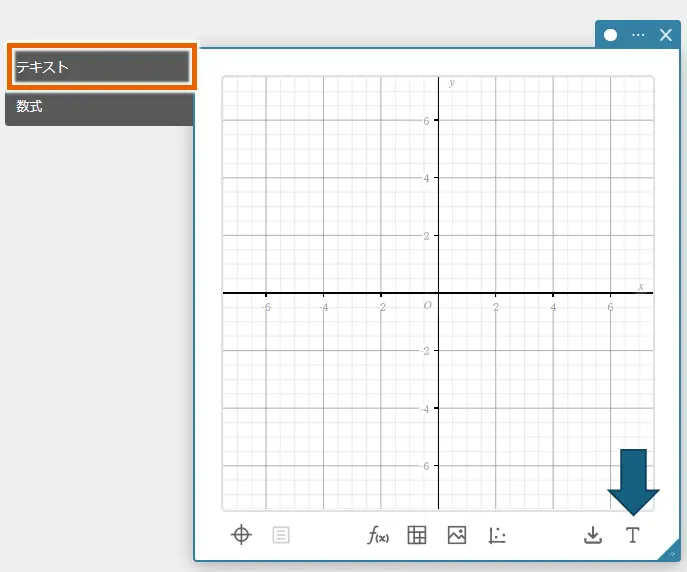The width and height of the screenshot is (687, 572).
Task: Click the crosshair recenter view icon
Action: (x=241, y=535)
